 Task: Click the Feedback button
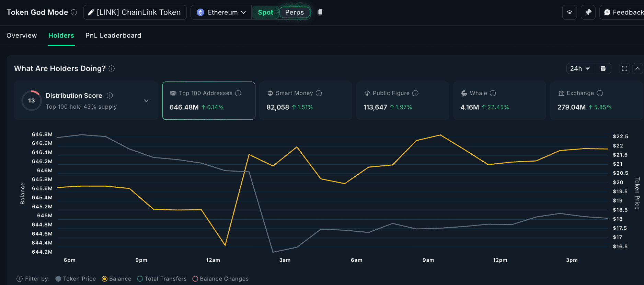(x=623, y=12)
